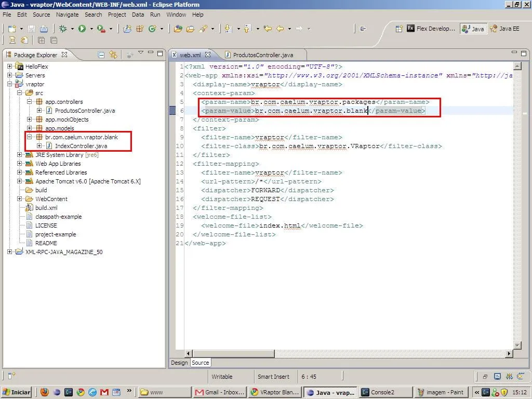
Task: Click the Open Perspective icon
Action: [x=399, y=29]
